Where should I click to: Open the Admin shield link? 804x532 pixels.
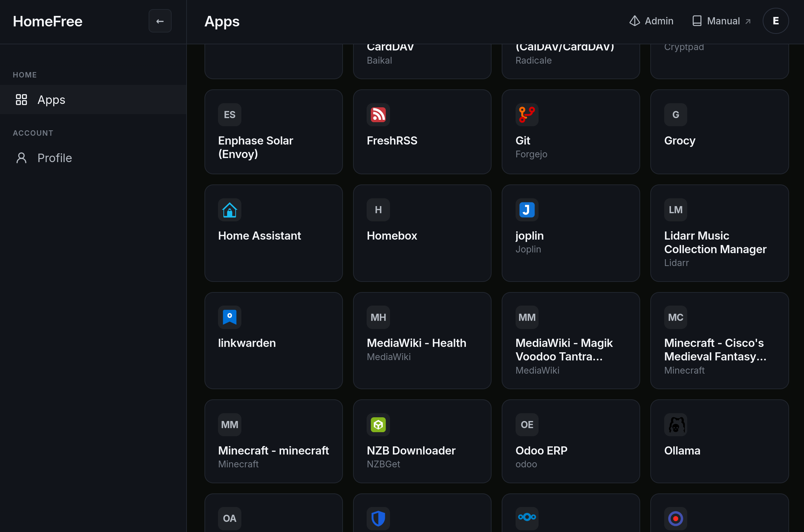click(651, 21)
